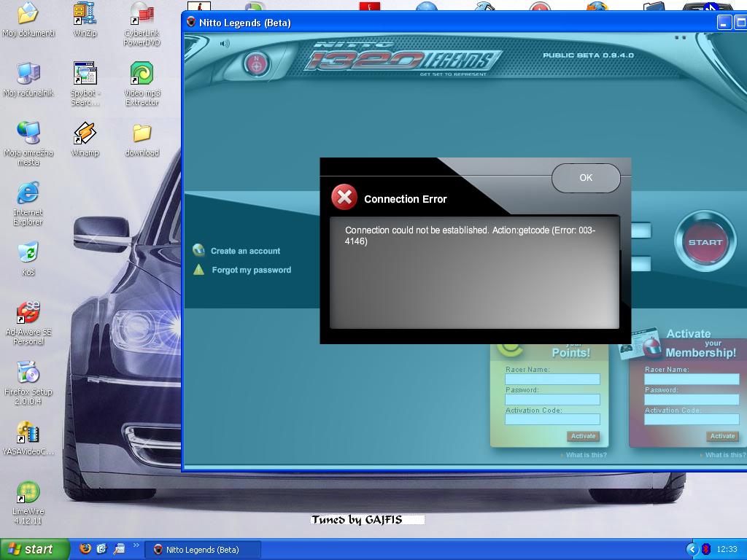
Task: Click Activate button in Points panel
Action: click(583, 436)
